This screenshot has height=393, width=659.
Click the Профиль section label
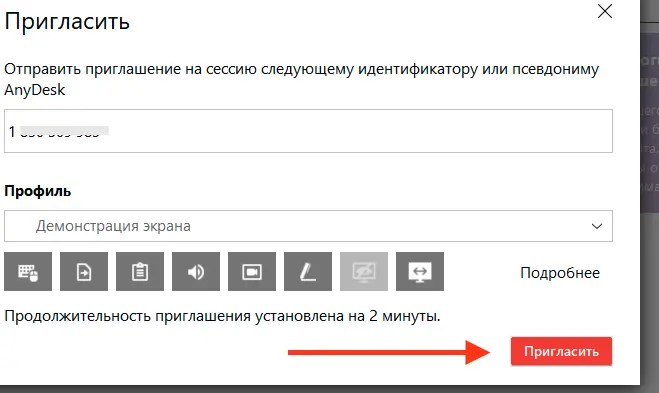(37, 191)
